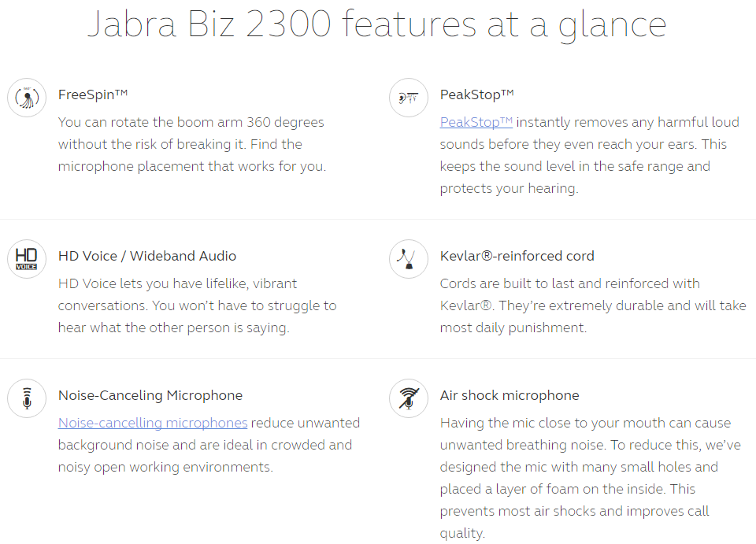
Task: Click the Kevlar-reinforced cord icon
Action: pyautogui.click(x=409, y=259)
